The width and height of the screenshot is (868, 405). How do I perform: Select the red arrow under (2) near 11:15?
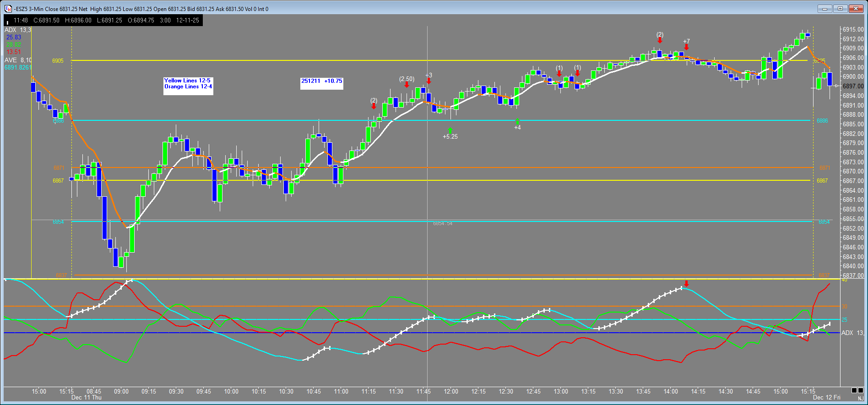pos(374,106)
